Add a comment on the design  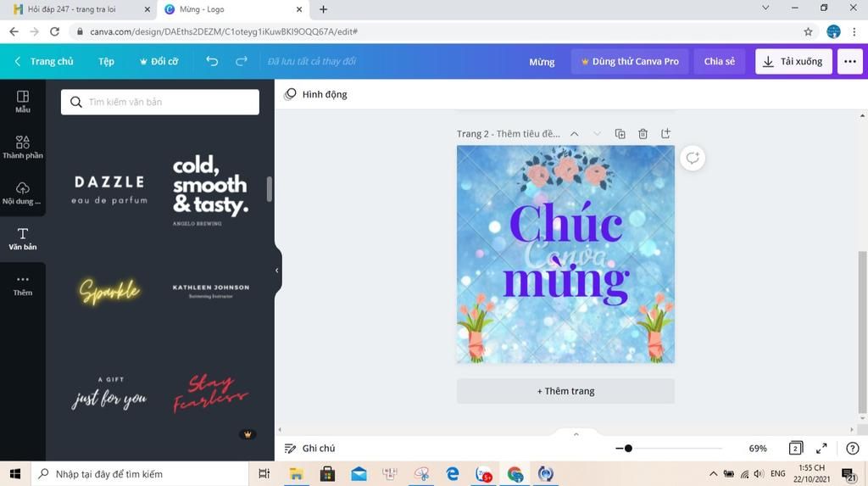693,158
